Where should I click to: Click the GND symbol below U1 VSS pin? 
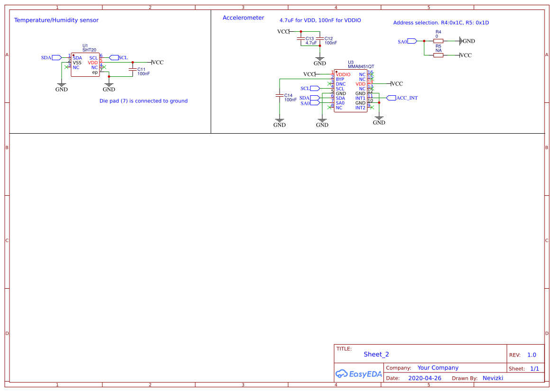[62, 87]
